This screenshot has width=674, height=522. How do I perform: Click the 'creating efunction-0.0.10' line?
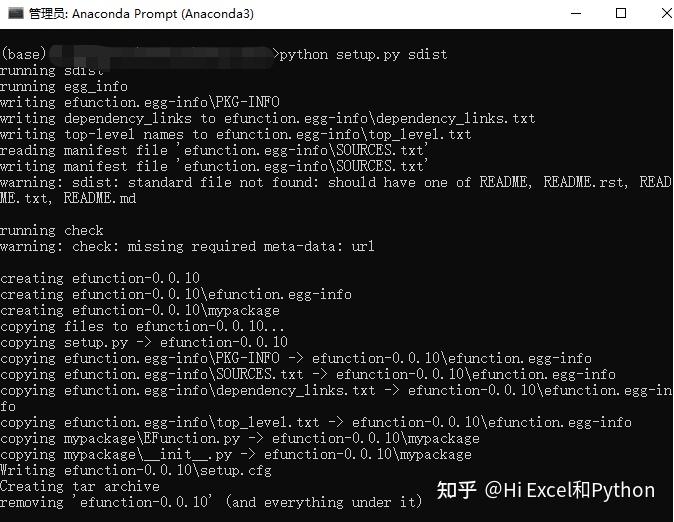[x=100, y=278]
